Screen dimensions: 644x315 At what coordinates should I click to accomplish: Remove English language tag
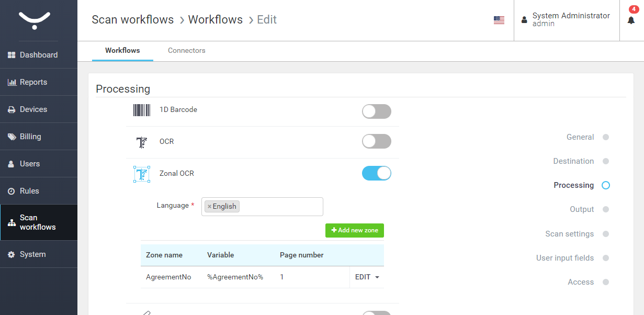(209, 207)
